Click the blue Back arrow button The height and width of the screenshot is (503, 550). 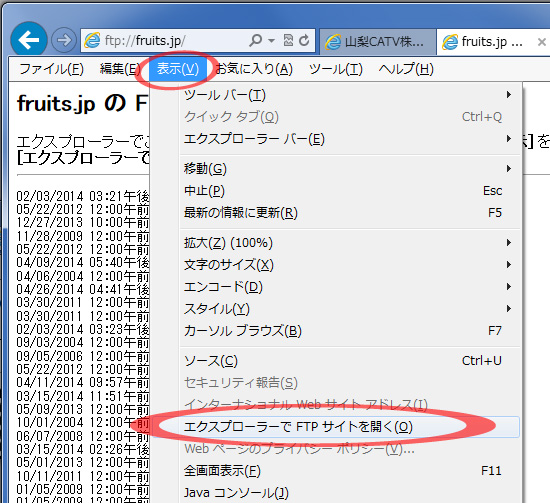pos(29,40)
